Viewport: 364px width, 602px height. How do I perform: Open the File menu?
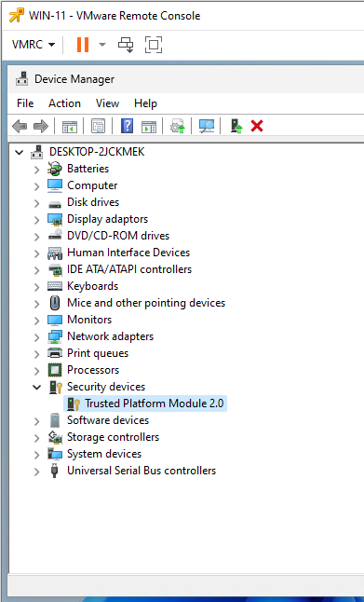pos(25,103)
